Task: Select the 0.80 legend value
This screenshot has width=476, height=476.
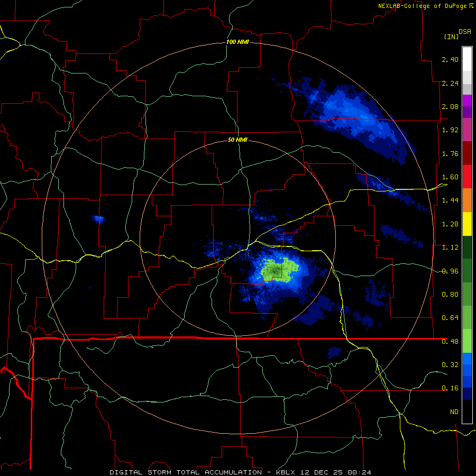Action: coord(450,295)
